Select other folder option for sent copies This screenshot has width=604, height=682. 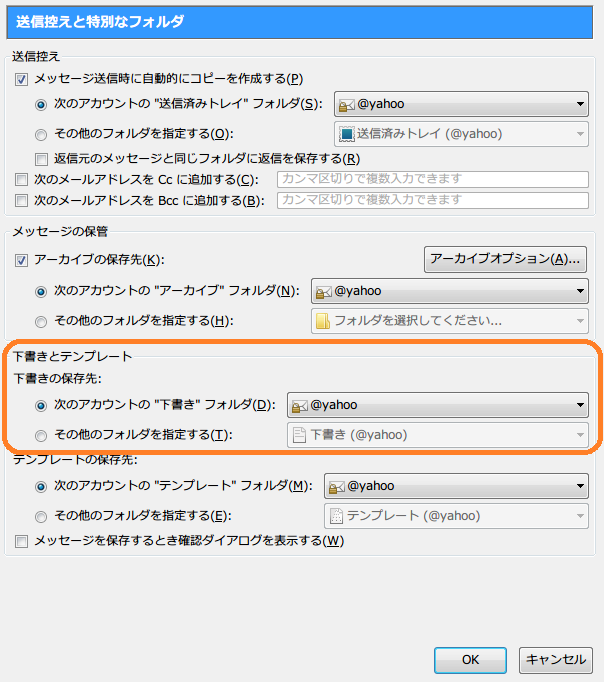pos(41,133)
